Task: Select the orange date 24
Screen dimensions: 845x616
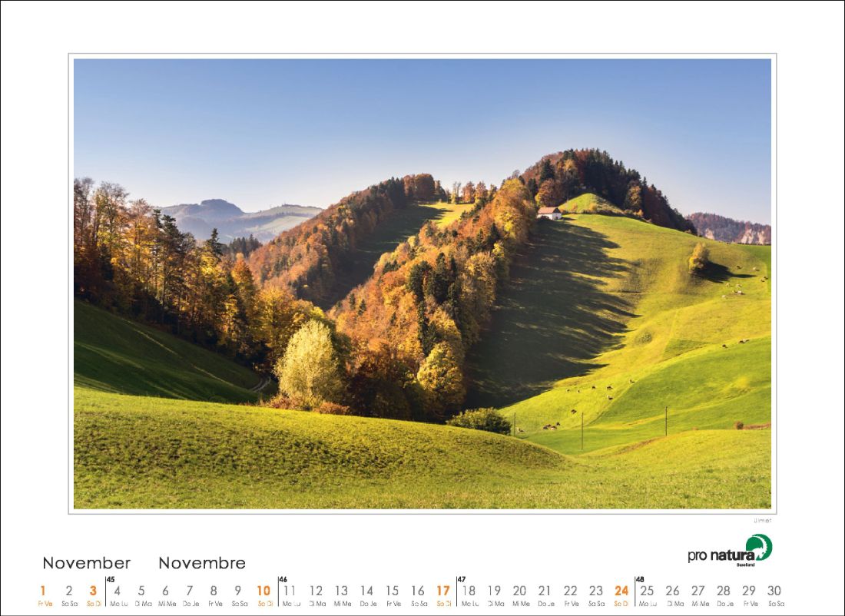Action: click(620, 591)
